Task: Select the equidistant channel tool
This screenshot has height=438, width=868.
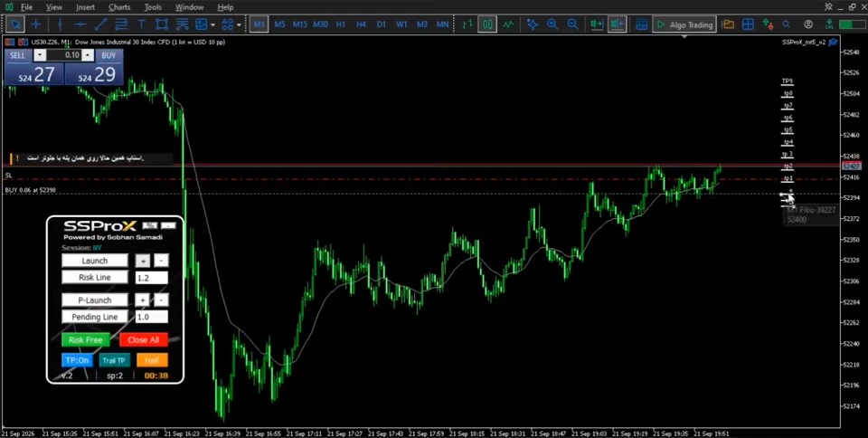Action: [x=120, y=24]
